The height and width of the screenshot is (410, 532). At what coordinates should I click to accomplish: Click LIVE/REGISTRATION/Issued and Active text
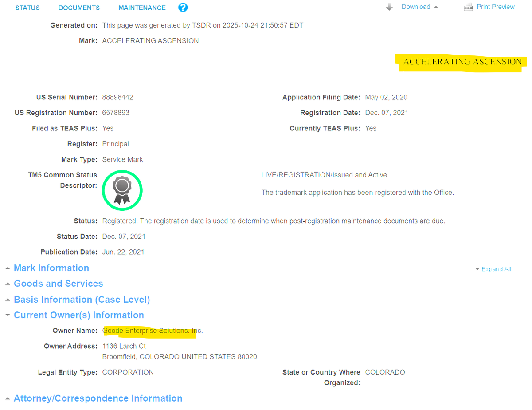point(324,175)
